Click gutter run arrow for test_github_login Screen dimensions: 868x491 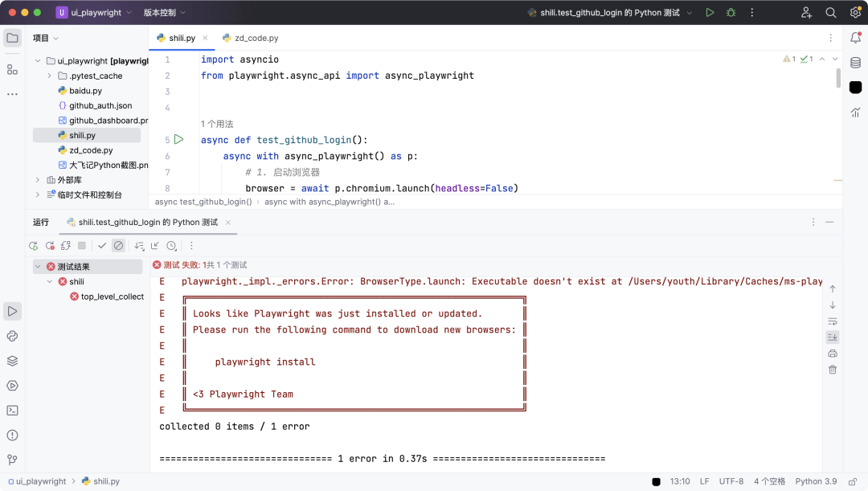[178, 140]
